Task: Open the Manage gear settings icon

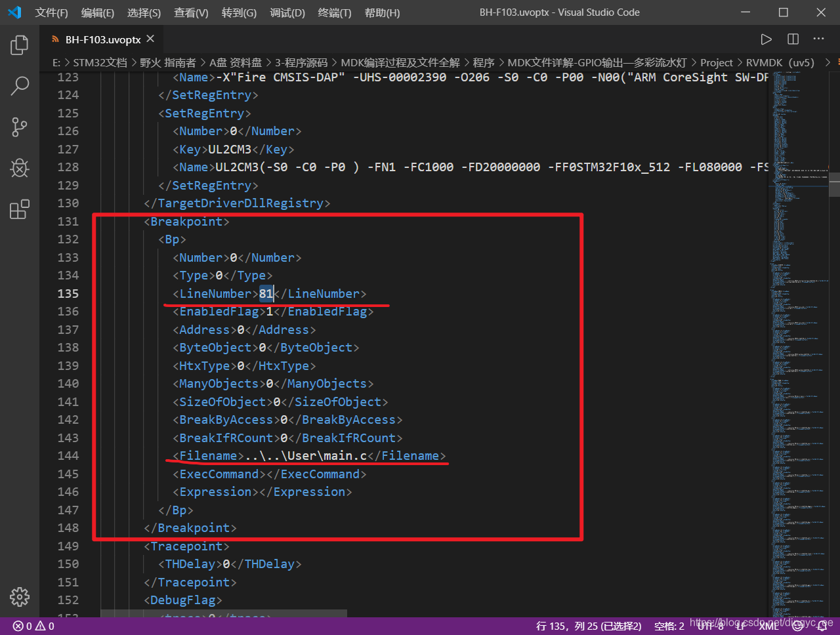Action: (x=20, y=596)
